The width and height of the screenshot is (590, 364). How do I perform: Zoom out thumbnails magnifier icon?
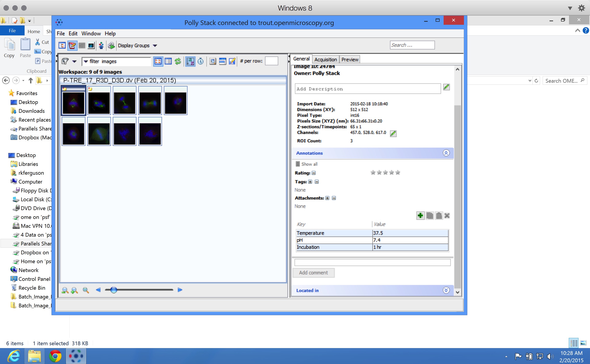click(x=65, y=290)
